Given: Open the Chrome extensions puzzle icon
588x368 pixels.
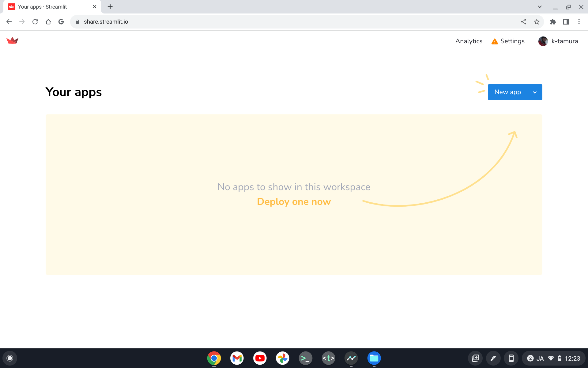Looking at the screenshot, I should [x=553, y=21].
